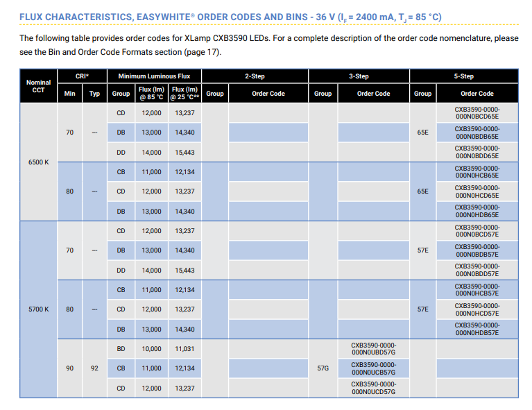
Task: Select the 'Order Code' header under 2-Step
Action: (268, 94)
